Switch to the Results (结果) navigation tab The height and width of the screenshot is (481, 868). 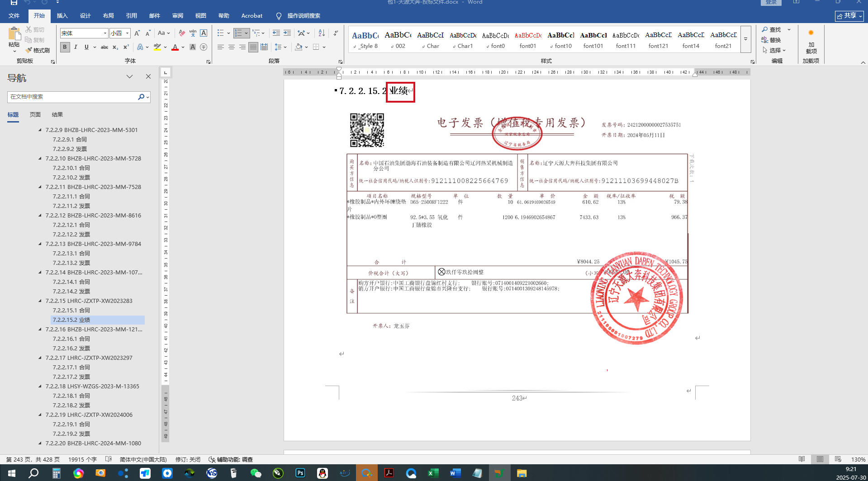click(x=57, y=115)
